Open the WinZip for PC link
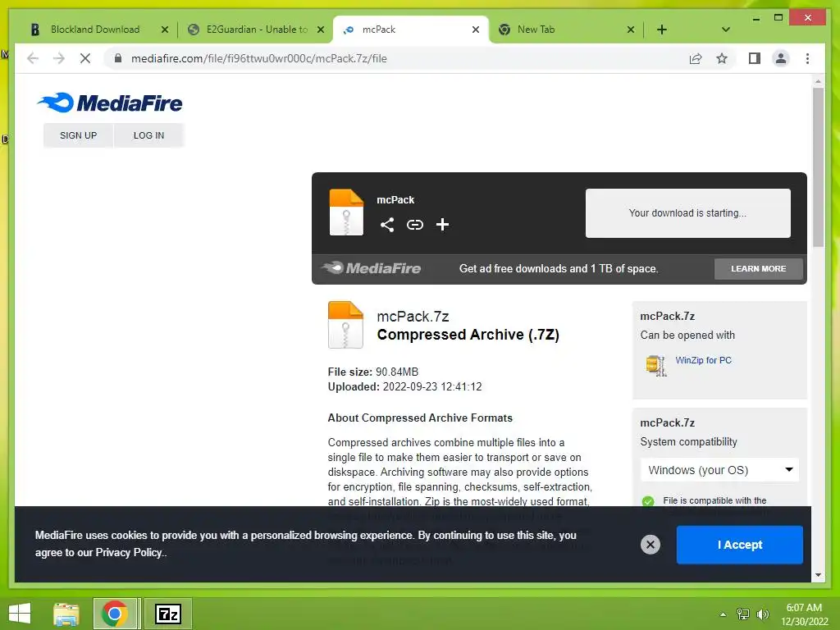 click(x=703, y=360)
